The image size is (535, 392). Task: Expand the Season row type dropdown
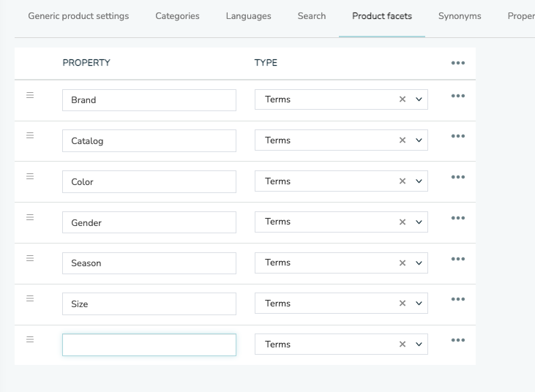click(x=419, y=263)
